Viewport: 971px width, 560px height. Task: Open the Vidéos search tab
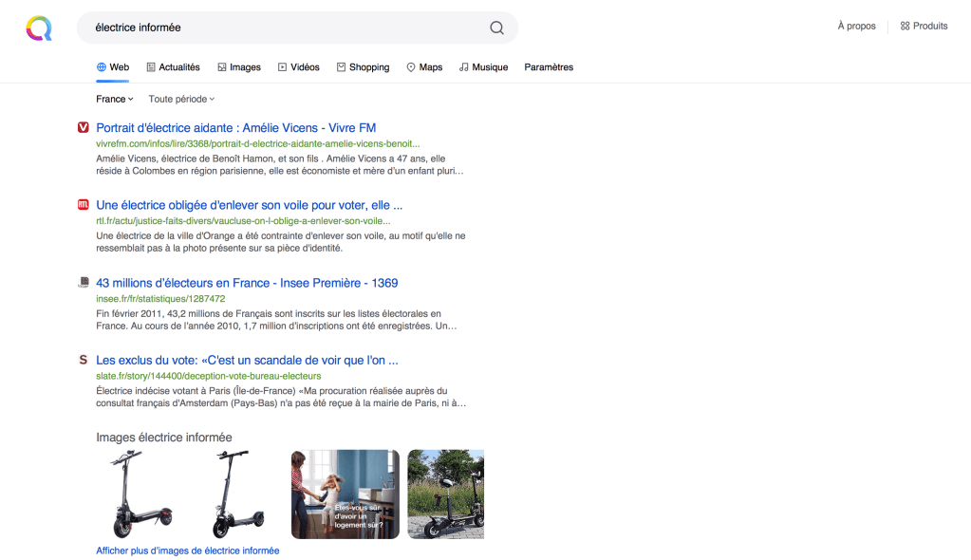298,67
